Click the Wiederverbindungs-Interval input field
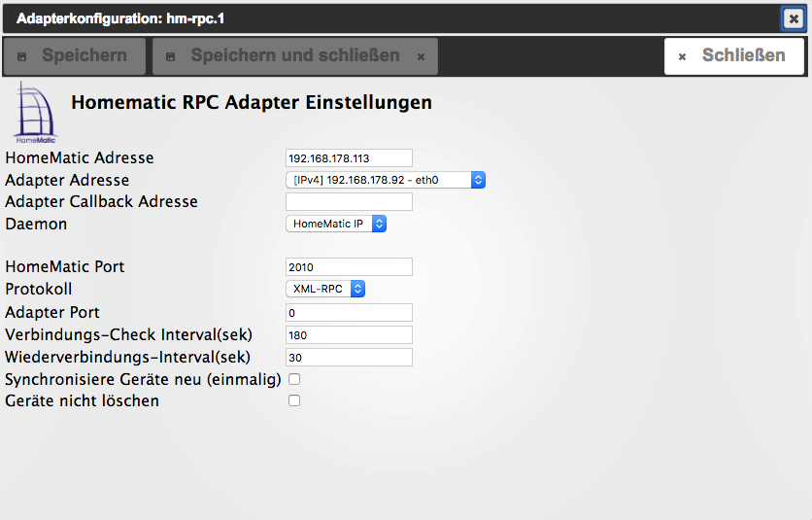This screenshot has height=520, width=812. [349, 357]
